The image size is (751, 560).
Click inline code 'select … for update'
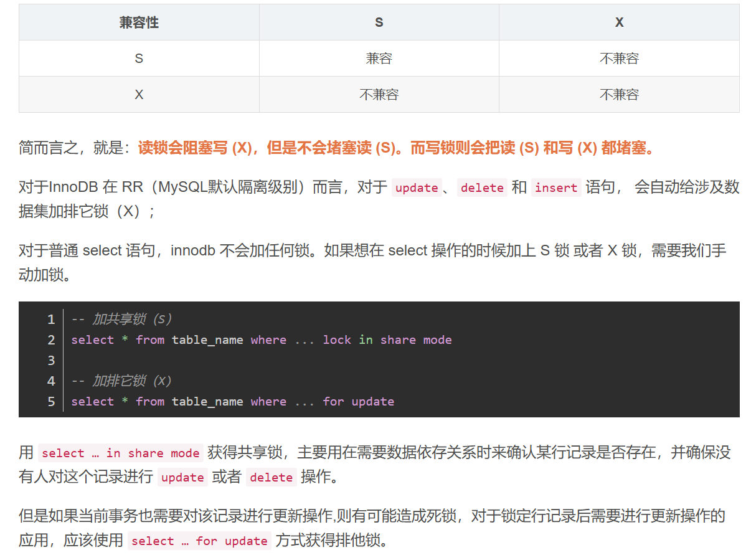click(x=199, y=541)
